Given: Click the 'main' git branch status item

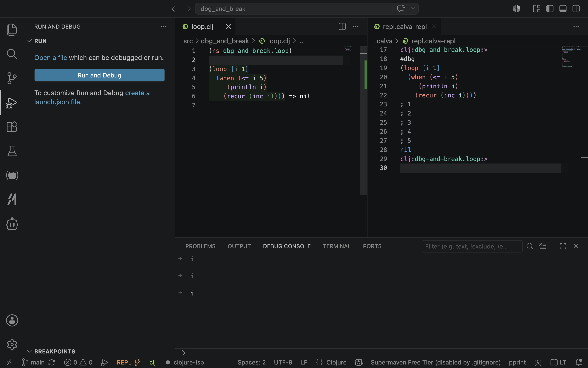Looking at the screenshot, I should click(x=33, y=362).
